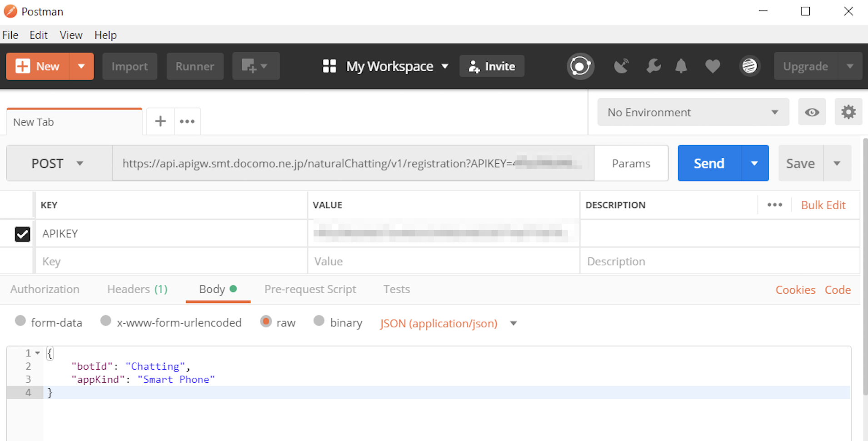Screen dimensions: 868x441
Task: Send the request
Action: 709,163
